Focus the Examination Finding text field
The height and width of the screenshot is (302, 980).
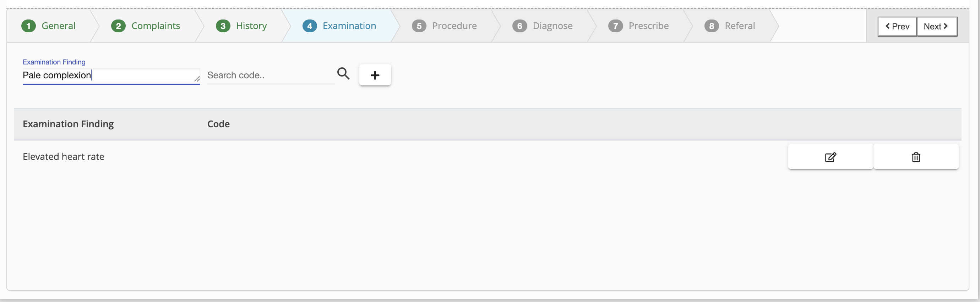coord(107,75)
